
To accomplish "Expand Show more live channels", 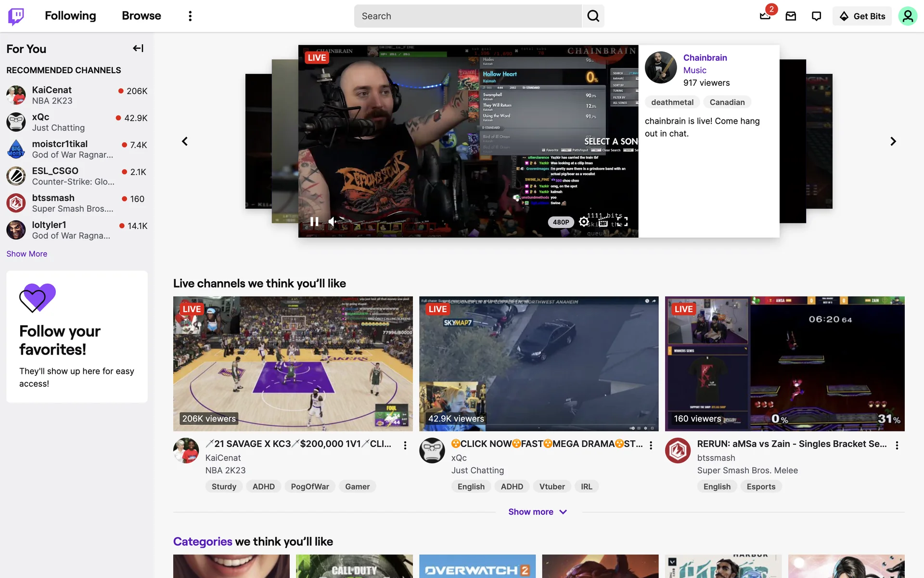I will 538,512.
